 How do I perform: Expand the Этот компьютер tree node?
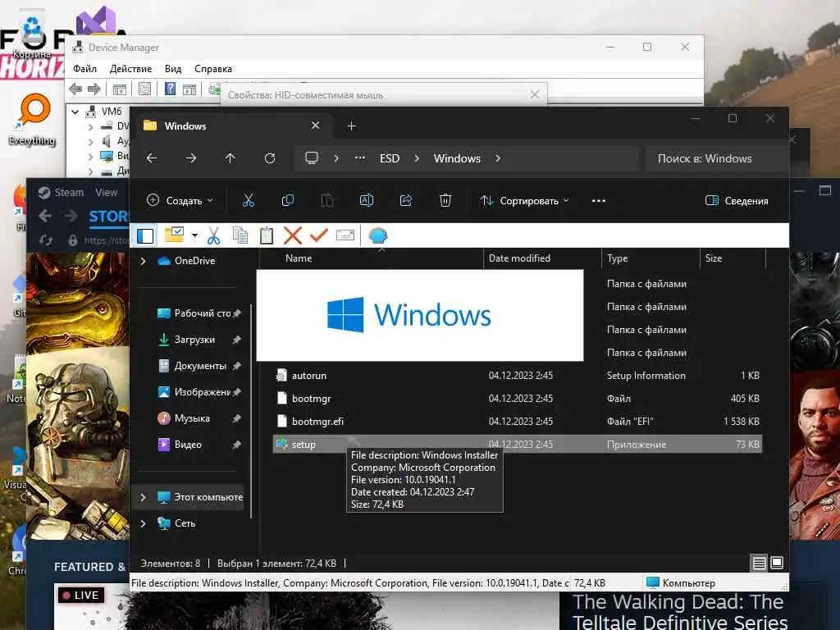[143, 497]
